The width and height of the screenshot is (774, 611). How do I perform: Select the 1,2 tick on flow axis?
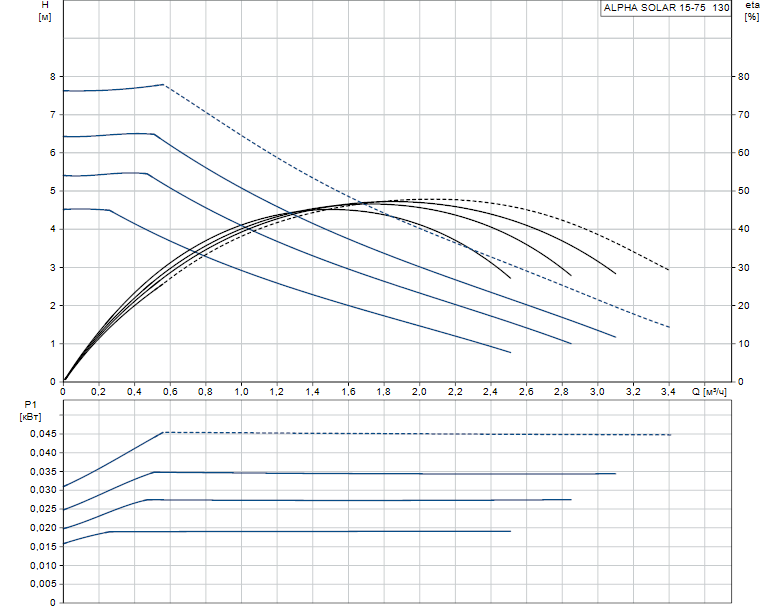coord(276,392)
